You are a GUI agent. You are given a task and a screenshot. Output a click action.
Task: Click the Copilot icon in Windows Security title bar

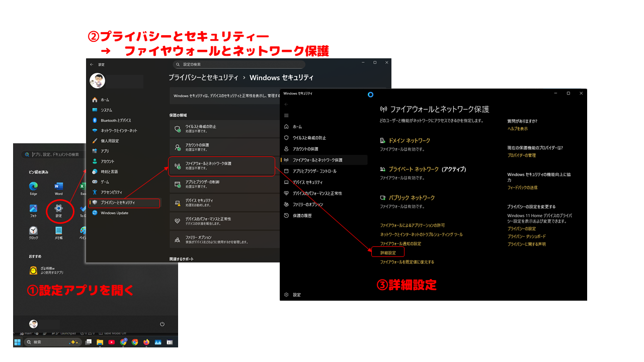pos(371,95)
